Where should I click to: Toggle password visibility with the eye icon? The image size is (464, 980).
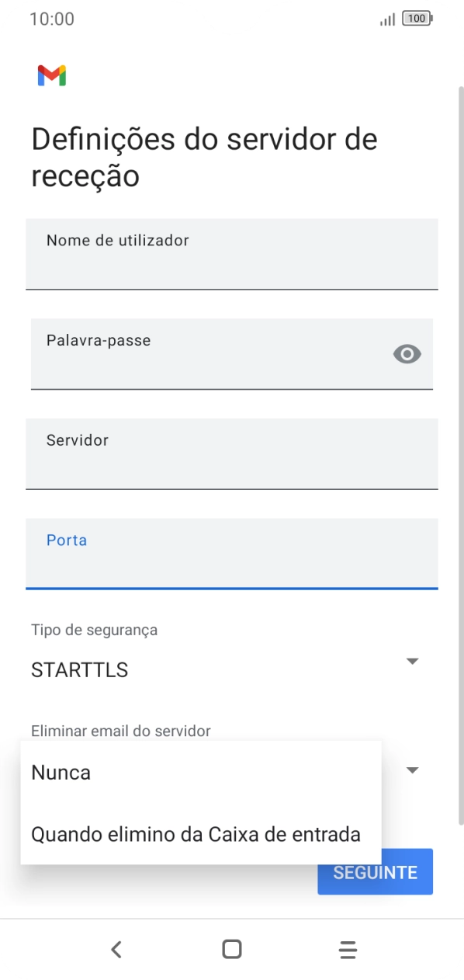pos(407,354)
